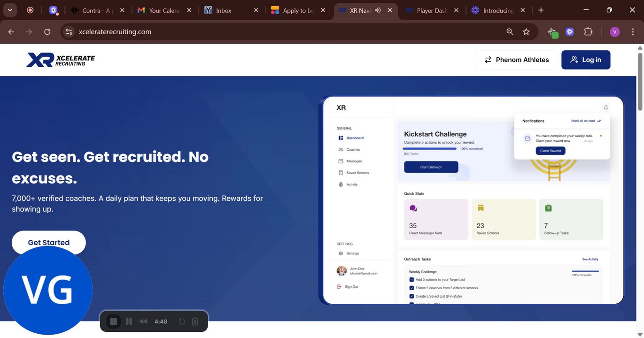The width and height of the screenshot is (644, 338).
Task: Toggle 'Follow 5 coaches' checkbox
Action: 412,288
